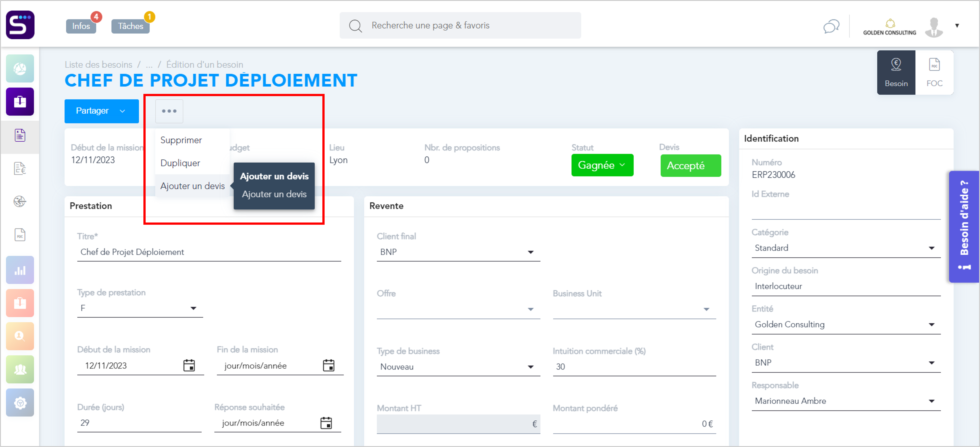Switch to the FOC tab
The image size is (980, 447).
point(934,72)
